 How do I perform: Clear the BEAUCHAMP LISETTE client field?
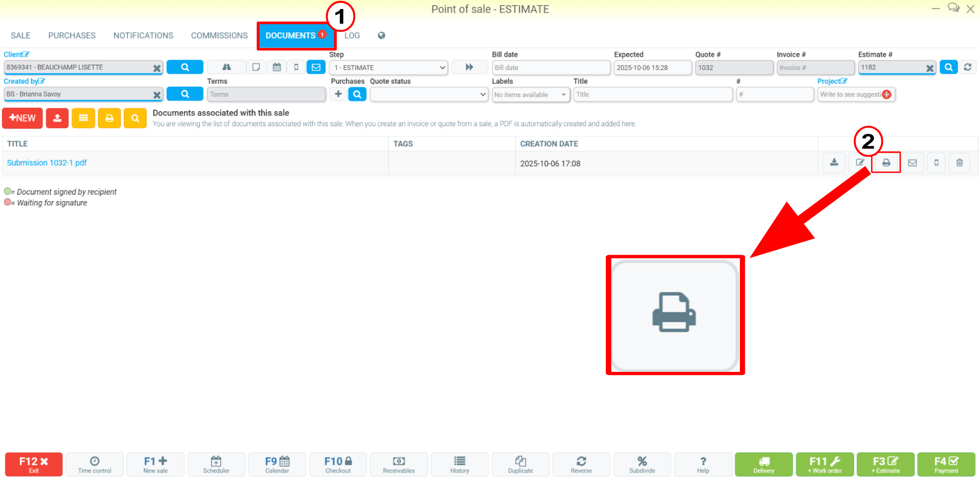pyautogui.click(x=157, y=68)
